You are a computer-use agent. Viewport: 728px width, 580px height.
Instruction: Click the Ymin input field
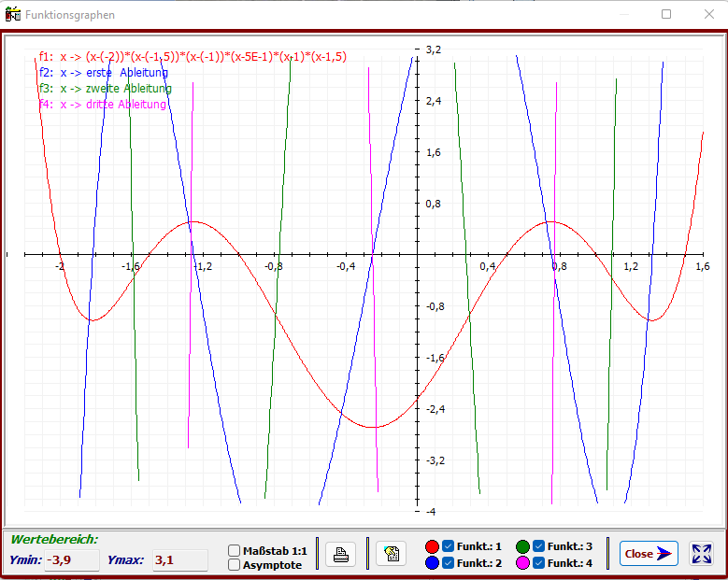point(73,560)
